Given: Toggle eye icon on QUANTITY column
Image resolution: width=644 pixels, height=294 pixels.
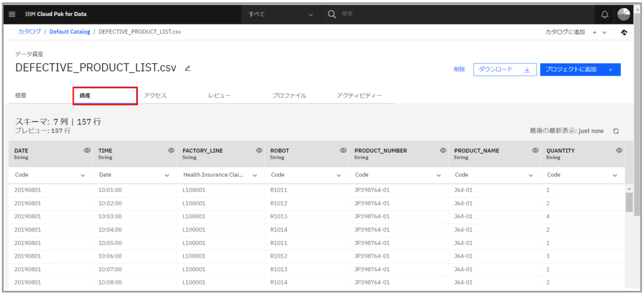Looking at the screenshot, I should tap(619, 150).
